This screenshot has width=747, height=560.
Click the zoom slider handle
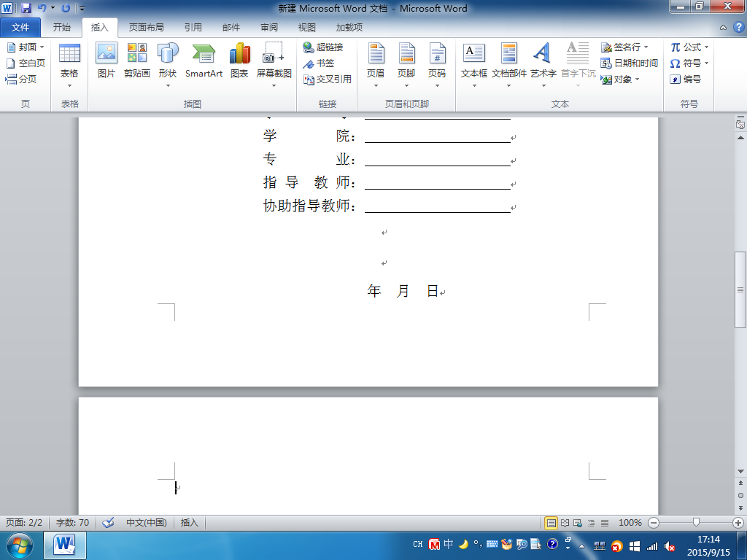696,523
